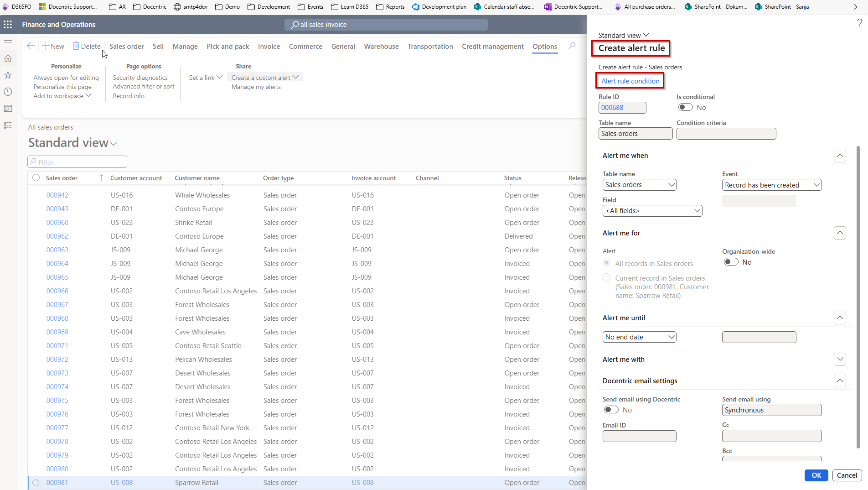Click the Home icon in left sidebar
Image resolution: width=868 pixels, height=490 pixels.
[8, 58]
